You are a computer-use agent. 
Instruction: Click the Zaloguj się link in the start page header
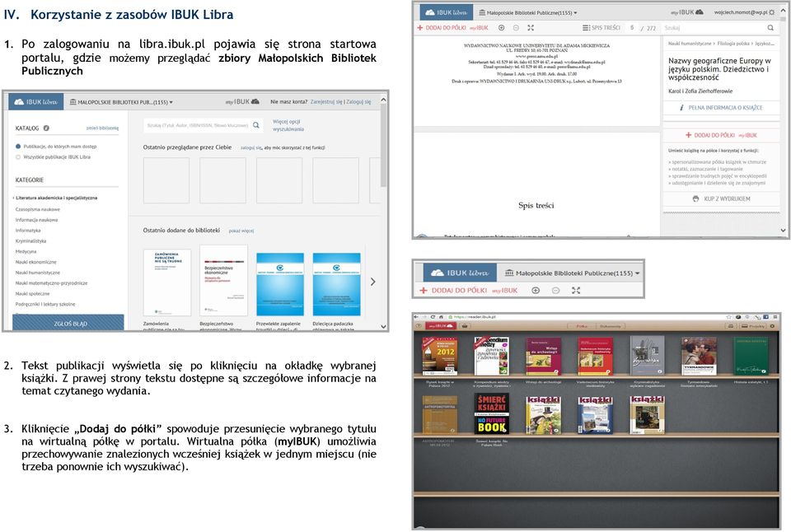pos(358,102)
